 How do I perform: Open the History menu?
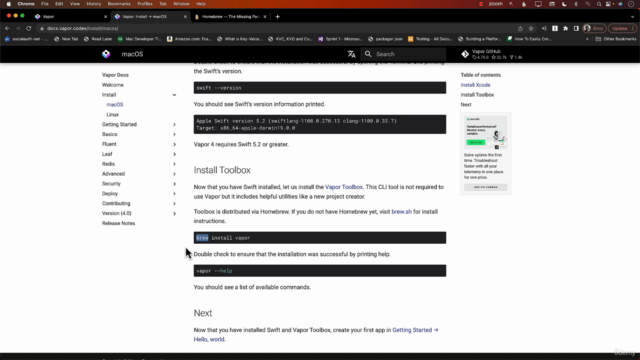[93, 4]
